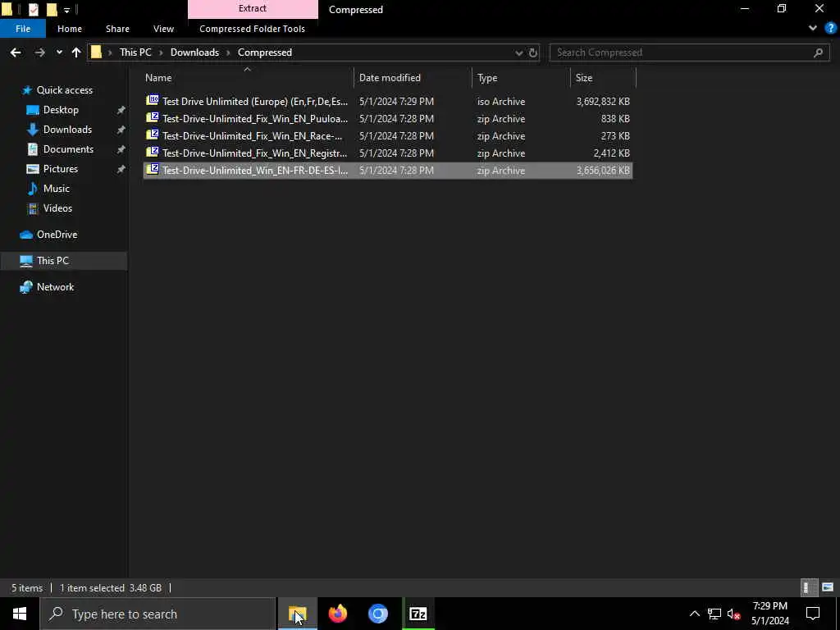The image size is (840, 630).
Task: Open the File menu
Action: (x=23, y=29)
